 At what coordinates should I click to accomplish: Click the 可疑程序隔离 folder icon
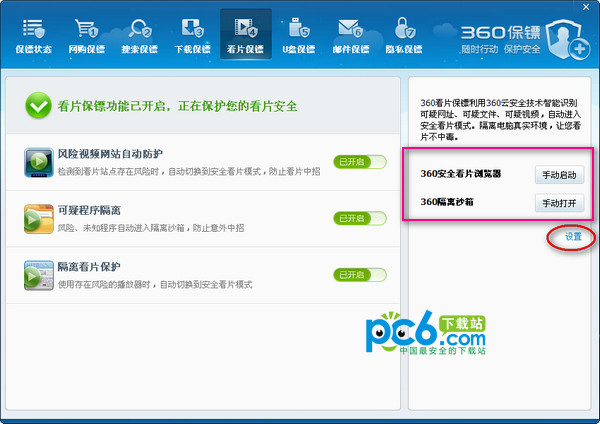(39, 219)
